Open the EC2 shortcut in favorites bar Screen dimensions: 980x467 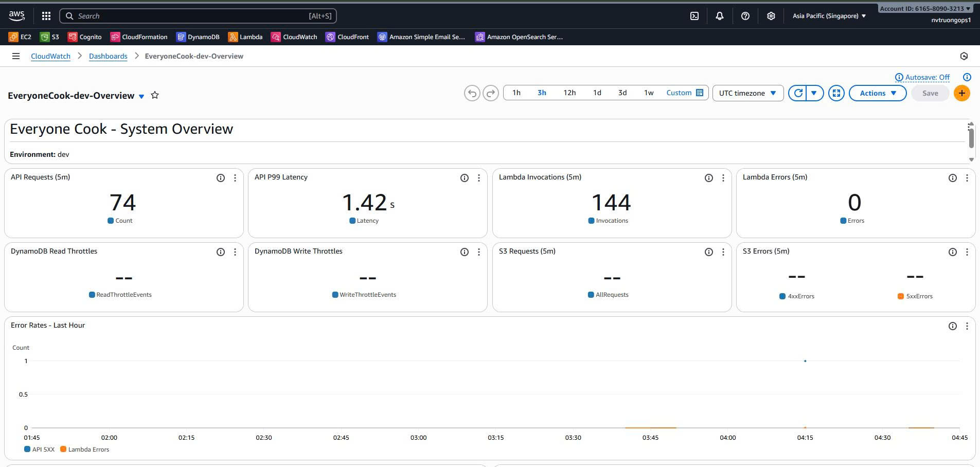pyautogui.click(x=20, y=37)
